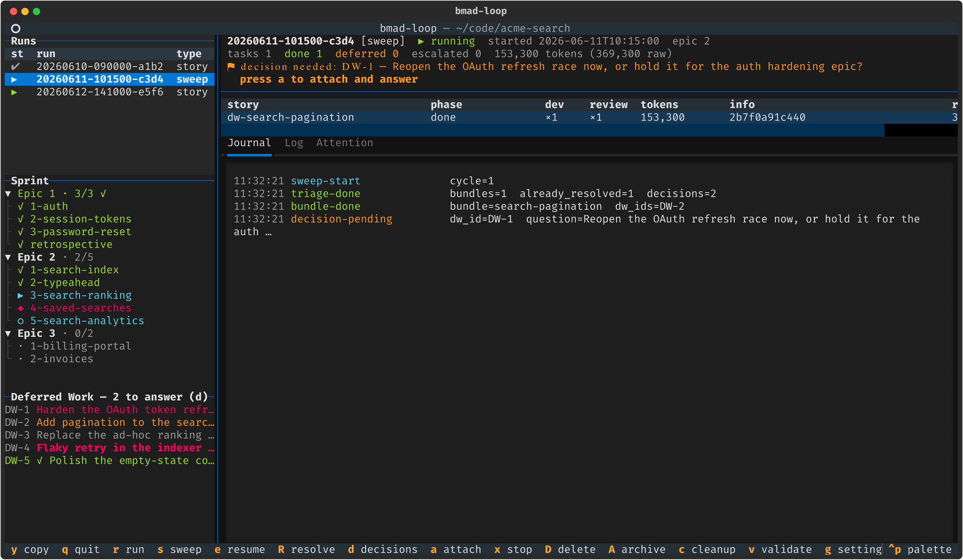Click the checkmark on DW-5 Polish the empty-state
963x560 pixels.
40,461
